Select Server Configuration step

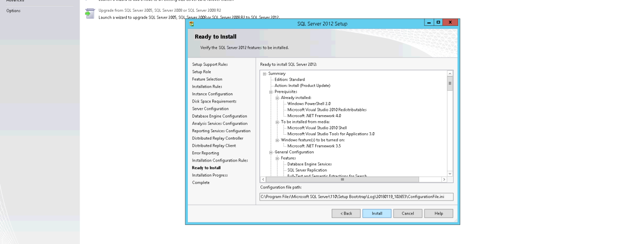210,109
